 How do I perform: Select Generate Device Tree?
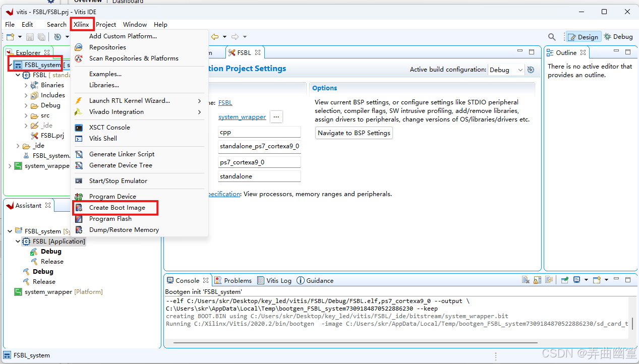121,165
